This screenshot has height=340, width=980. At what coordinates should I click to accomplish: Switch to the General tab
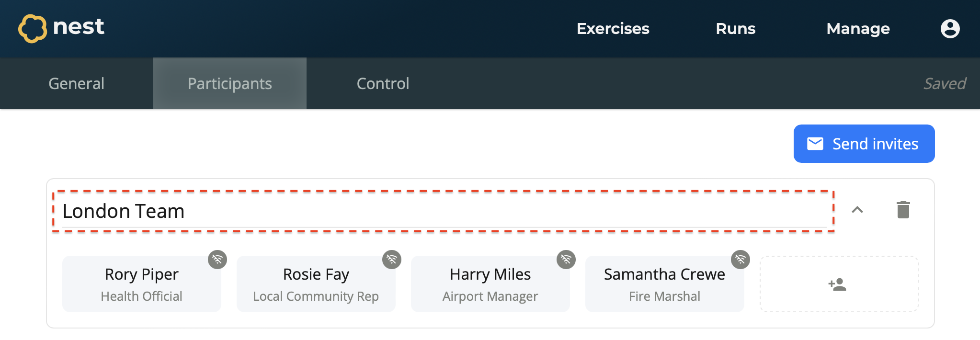(77, 84)
